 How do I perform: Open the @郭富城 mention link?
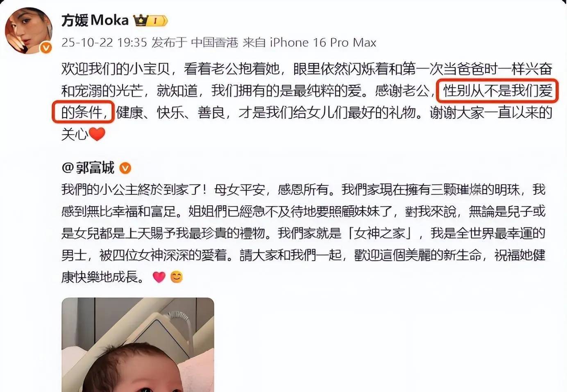click(x=88, y=168)
